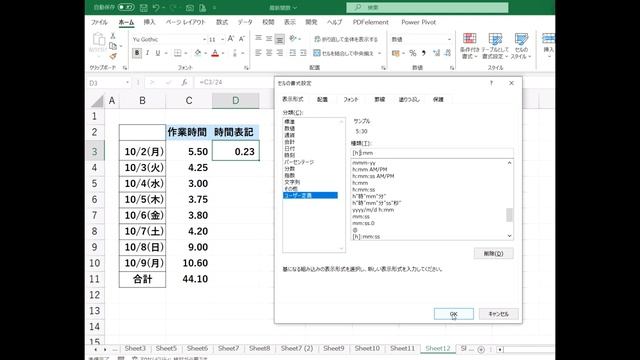Choose [h]:mm:ss in the type list
This screenshot has width=640, height=360.
366,237
